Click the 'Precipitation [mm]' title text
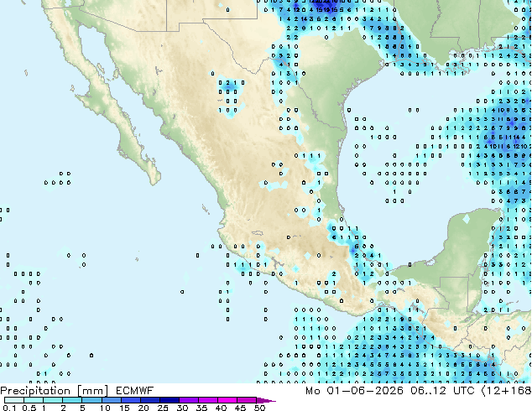532x411 pixels. pyautogui.click(x=54, y=391)
